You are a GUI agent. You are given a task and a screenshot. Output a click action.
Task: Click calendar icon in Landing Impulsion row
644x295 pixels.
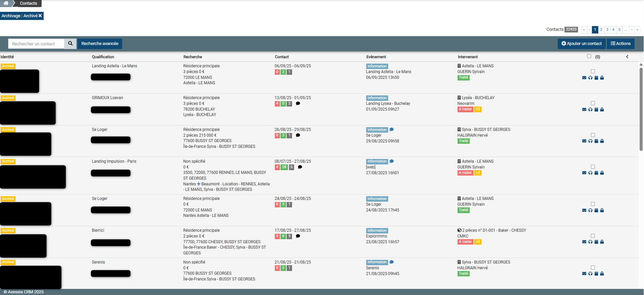tap(596, 173)
